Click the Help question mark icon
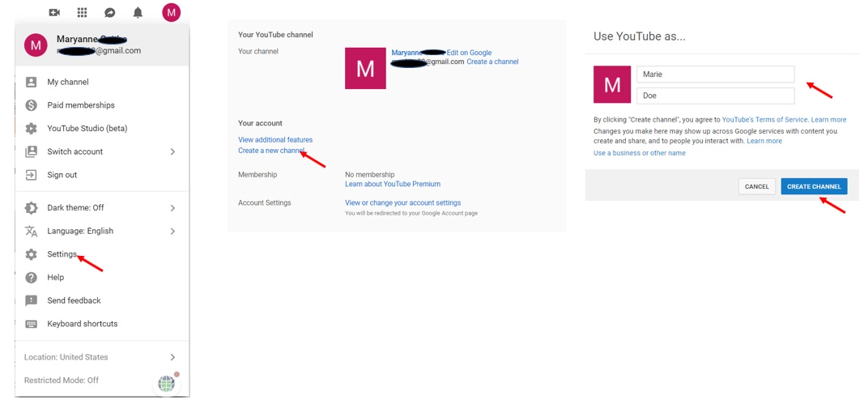 click(31, 278)
